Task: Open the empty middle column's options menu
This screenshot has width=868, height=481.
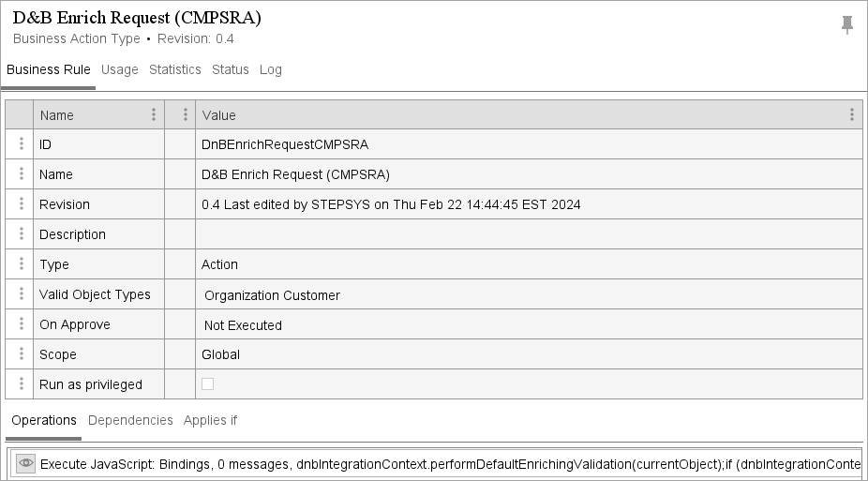Action: [x=183, y=114]
